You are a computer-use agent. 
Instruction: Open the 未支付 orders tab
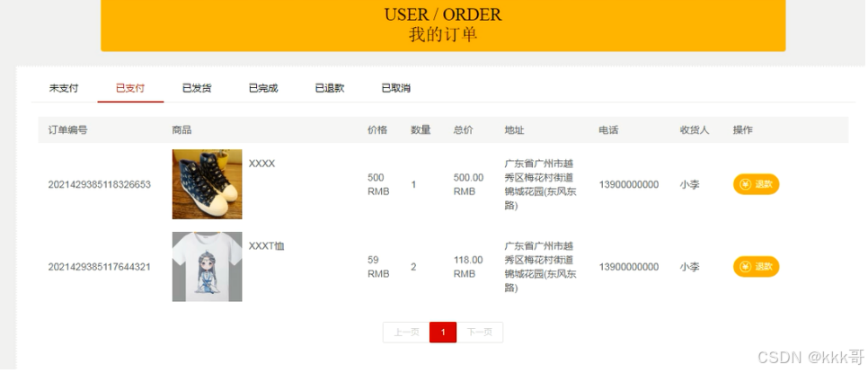pos(64,88)
